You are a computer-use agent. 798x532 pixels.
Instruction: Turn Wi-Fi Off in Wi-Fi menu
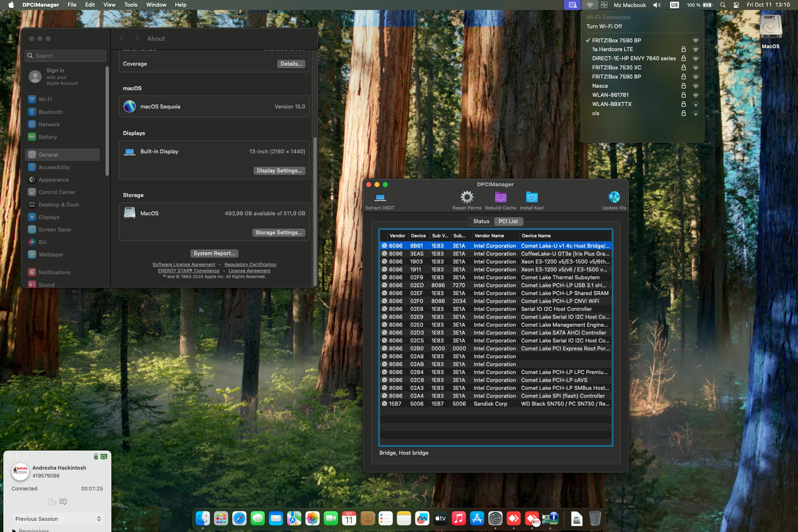click(x=604, y=26)
